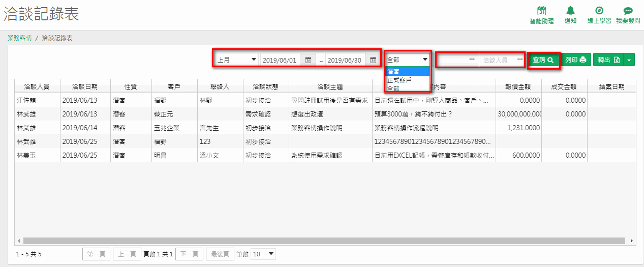Image resolution: width=644 pixels, height=267 pixels.
Task: Click the scrollbar left arrow
Action: 18,241
